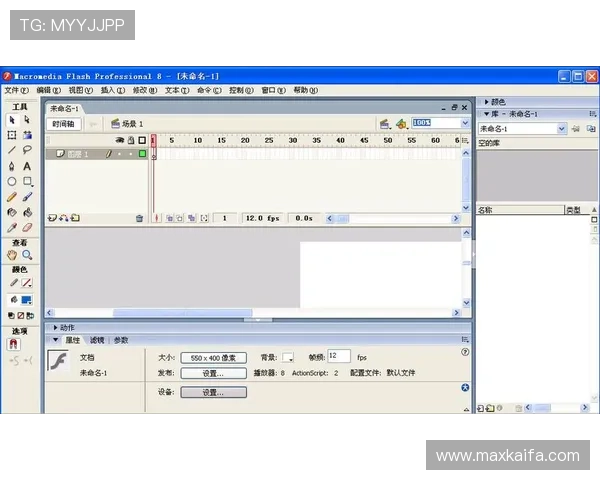Select the Subselection tool

[27, 120]
